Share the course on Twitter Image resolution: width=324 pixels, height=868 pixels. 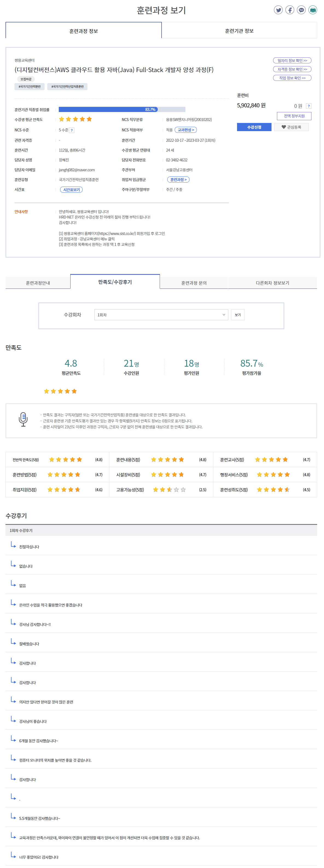[x=278, y=10]
